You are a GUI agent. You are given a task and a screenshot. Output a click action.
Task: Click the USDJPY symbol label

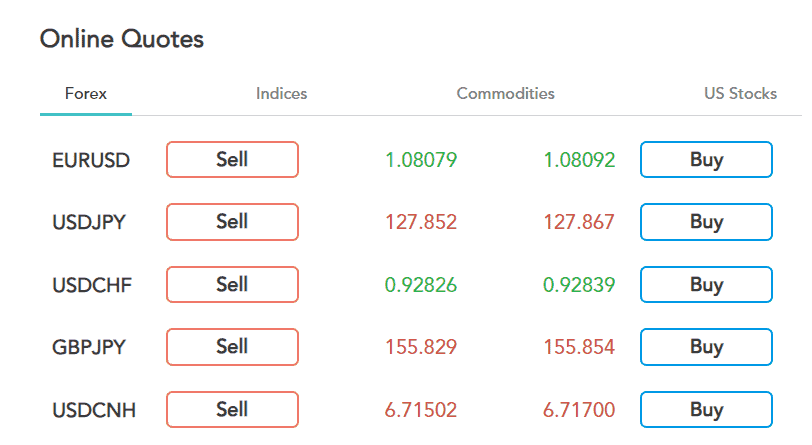[x=89, y=223]
